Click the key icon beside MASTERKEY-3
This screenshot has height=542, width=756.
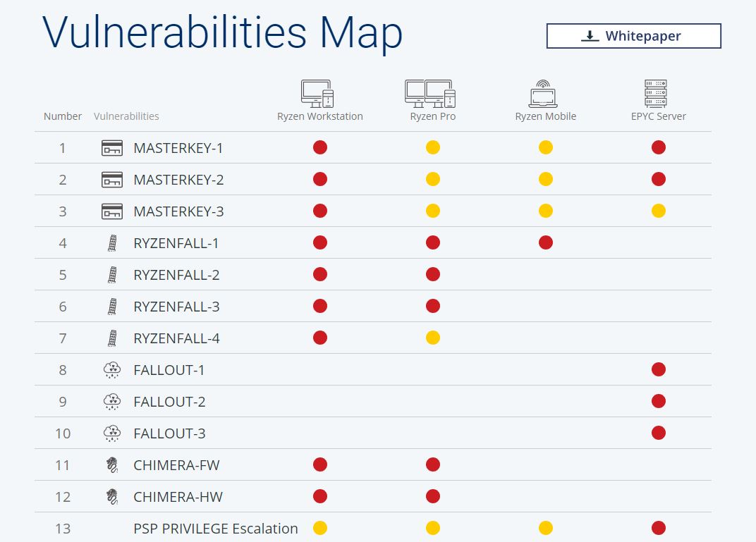(112, 211)
